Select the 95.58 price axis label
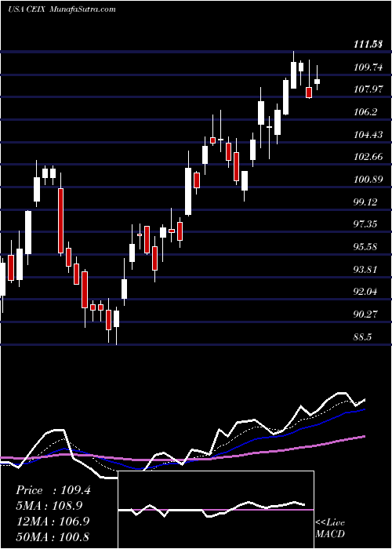The image size is (392, 549). (366, 247)
